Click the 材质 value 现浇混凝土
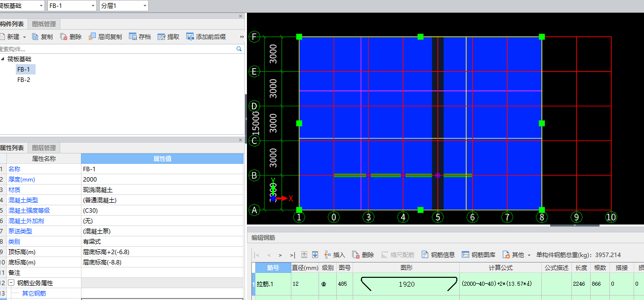Image resolution: width=644 pixels, height=300 pixels. tap(162, 189)
